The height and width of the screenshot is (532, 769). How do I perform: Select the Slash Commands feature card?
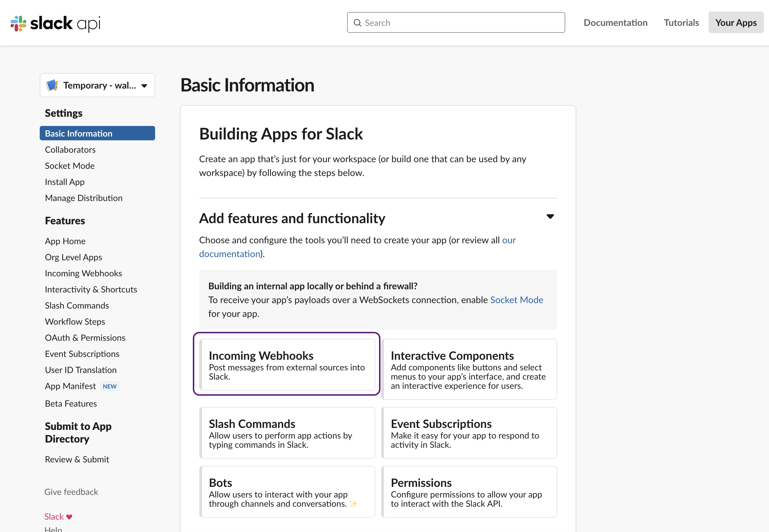[287, 433]
